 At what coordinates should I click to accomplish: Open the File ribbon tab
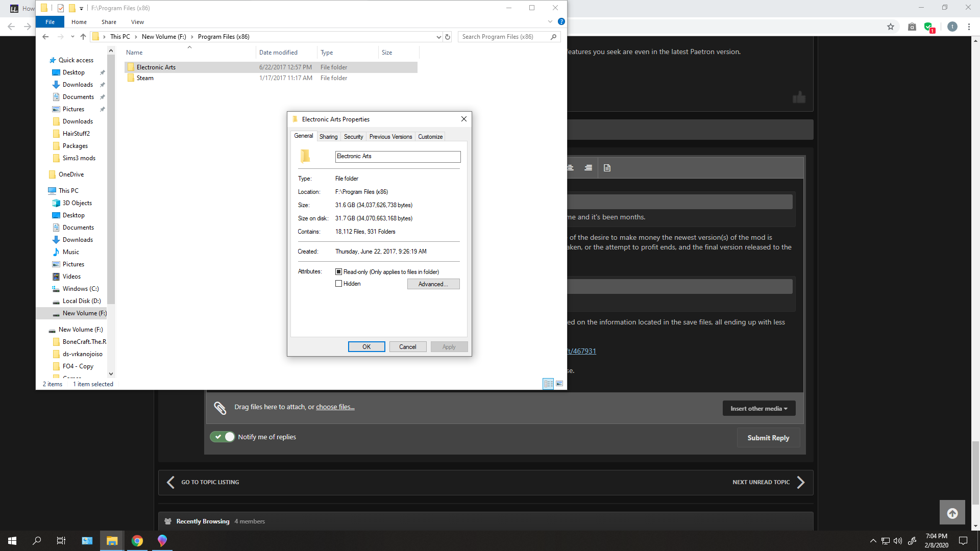click(50, 22)
